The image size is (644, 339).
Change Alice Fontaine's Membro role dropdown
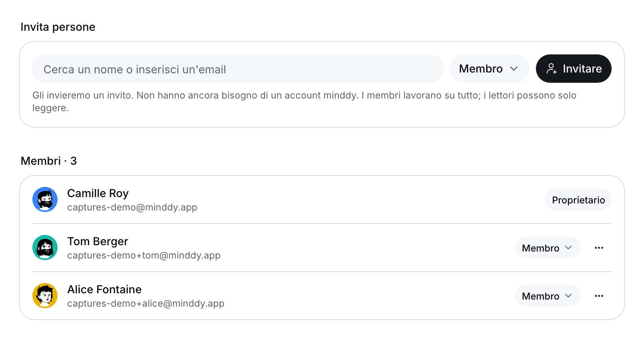547,296
